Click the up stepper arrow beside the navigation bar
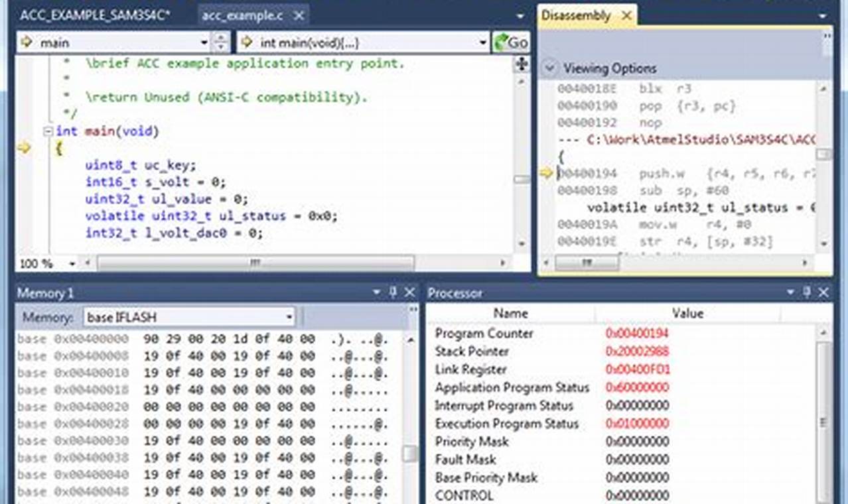Image resolution: width=848 pixels, height=504 pixels. click(220, 38)
